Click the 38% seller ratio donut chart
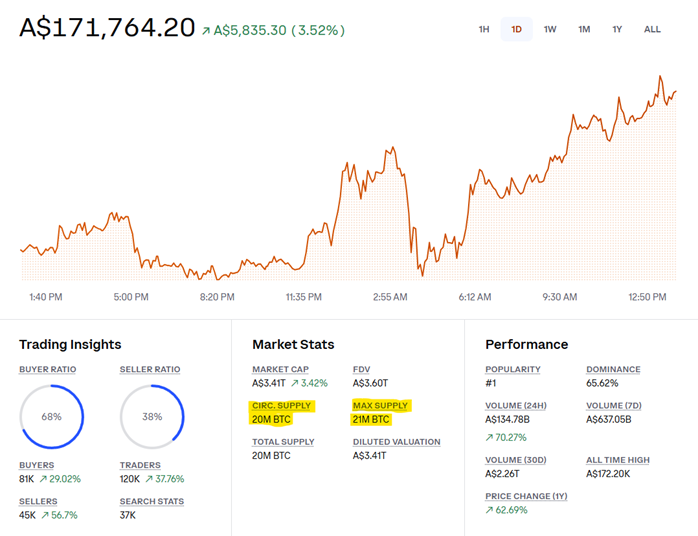The image size is (698, 536). pyautogui.click(x=152, y=416)
